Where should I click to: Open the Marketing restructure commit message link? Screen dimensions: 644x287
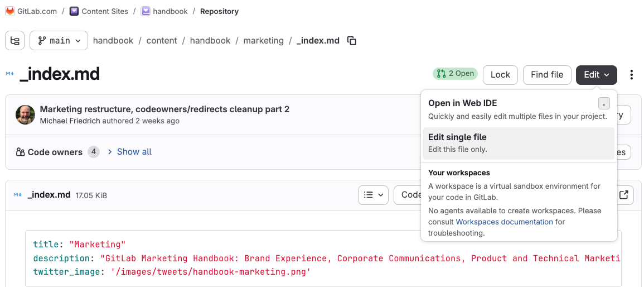tap(164, 109)
